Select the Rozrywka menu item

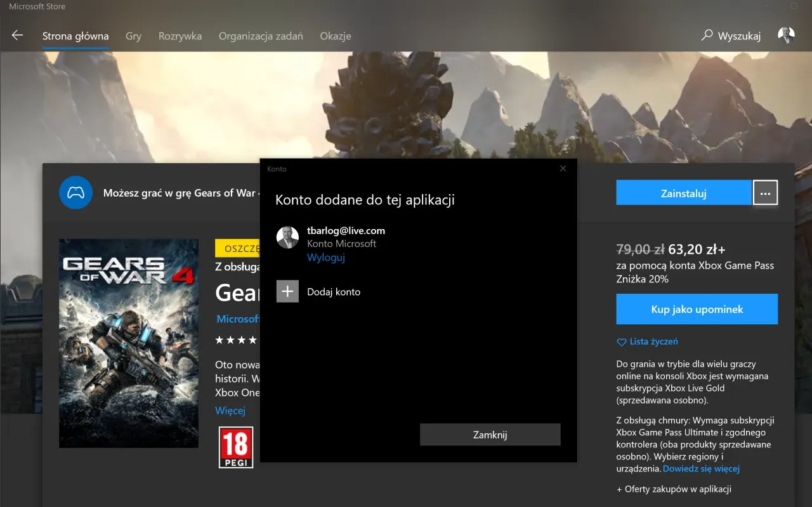[180, 36]
